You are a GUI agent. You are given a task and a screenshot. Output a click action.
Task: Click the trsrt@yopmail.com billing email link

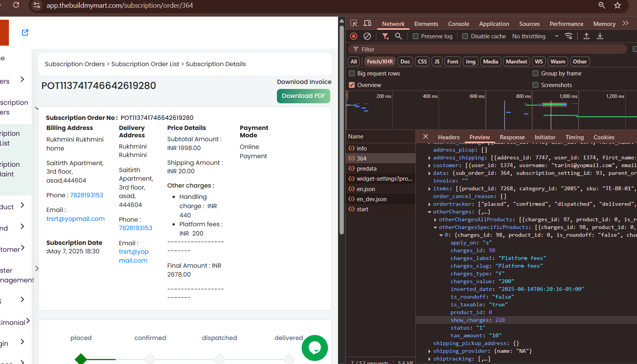(x=75, y=219)
